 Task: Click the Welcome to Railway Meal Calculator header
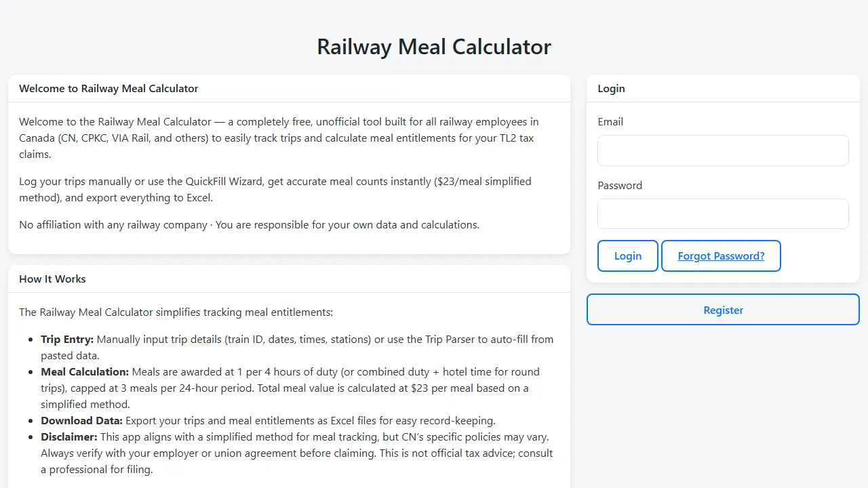pos(108,88)
